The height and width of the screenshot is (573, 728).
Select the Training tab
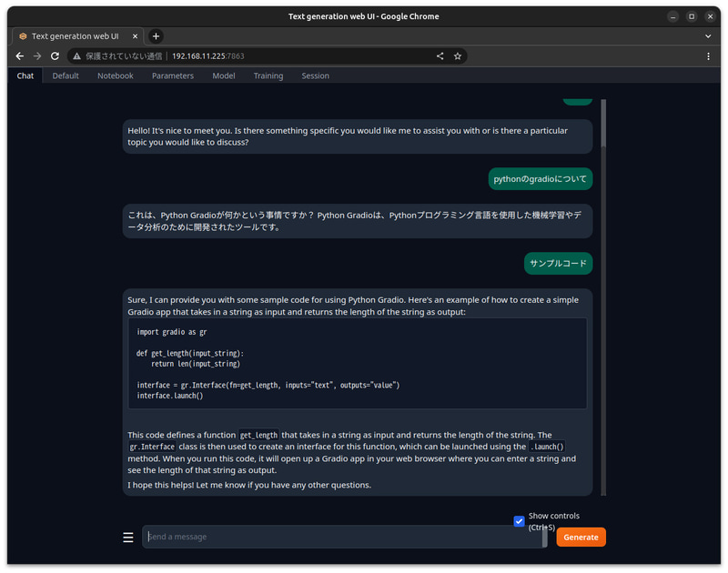point(268,75)
